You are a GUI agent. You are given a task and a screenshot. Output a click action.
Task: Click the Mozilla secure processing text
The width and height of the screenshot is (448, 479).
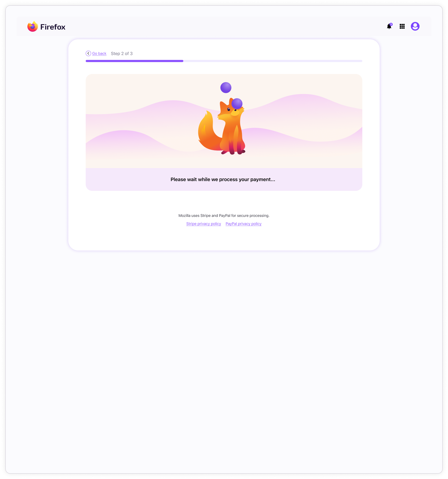(224, 216)
